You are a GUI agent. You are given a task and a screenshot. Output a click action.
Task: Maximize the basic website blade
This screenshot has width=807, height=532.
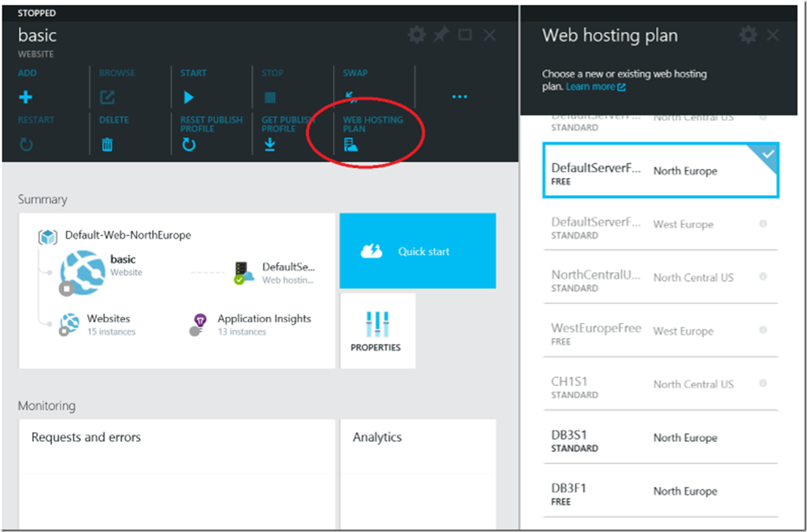465,35
